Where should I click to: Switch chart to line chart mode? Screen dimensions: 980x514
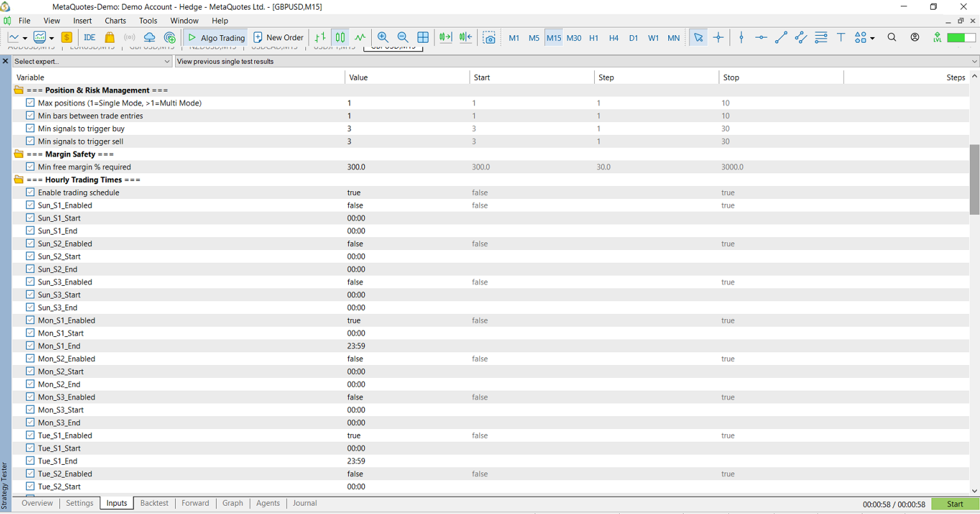click(360, 38)
